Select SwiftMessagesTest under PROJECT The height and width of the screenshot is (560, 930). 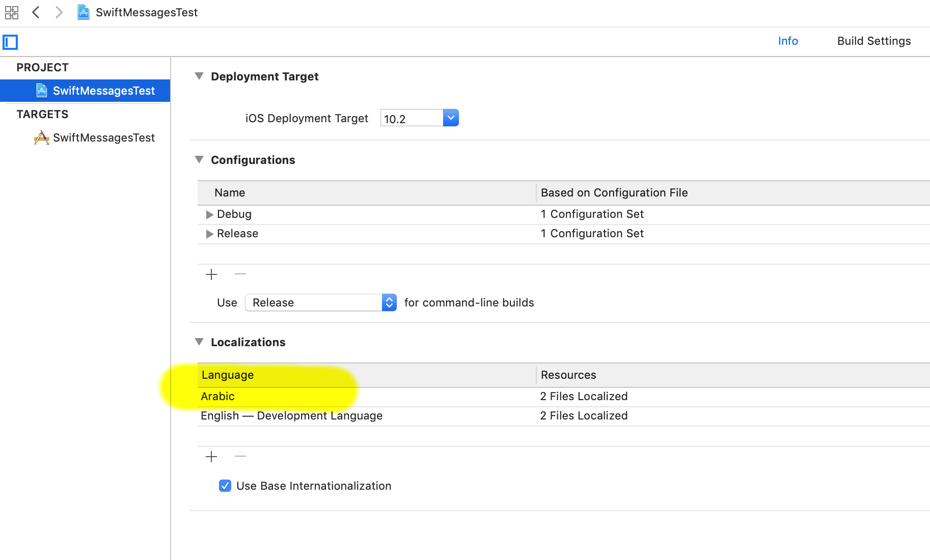pos(85,91)
